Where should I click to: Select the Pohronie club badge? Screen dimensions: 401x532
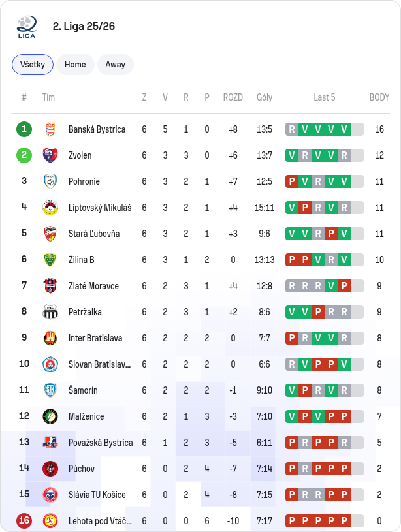tap(50, 181)
